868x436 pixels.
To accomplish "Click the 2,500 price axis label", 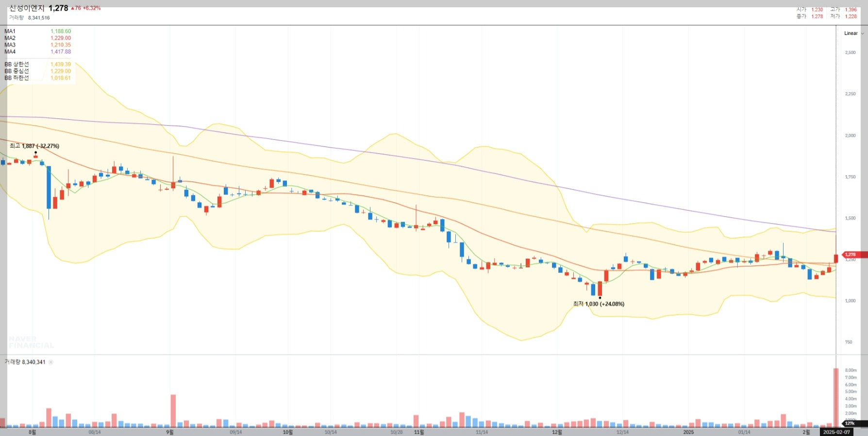I will [851, 52].
